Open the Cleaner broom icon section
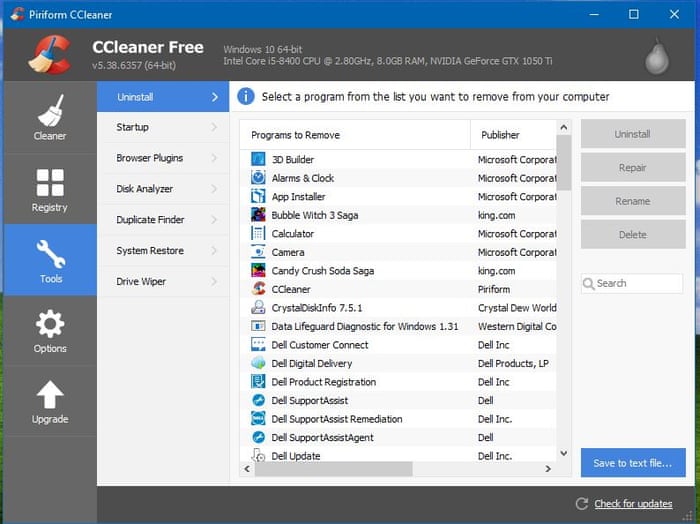This screenshot has height=524, width=700. pyautogui.click(x=50, y=111)
